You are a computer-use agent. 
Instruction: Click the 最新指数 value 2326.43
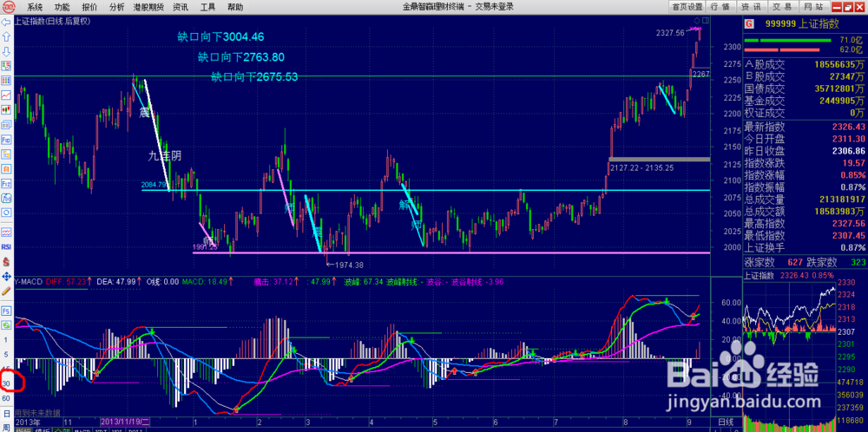pos(848,127)
